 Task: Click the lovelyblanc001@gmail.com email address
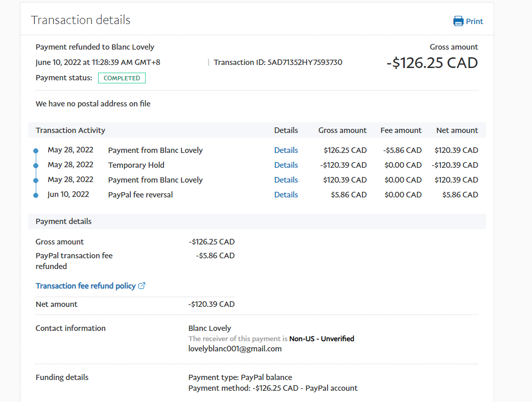[235, 349]
